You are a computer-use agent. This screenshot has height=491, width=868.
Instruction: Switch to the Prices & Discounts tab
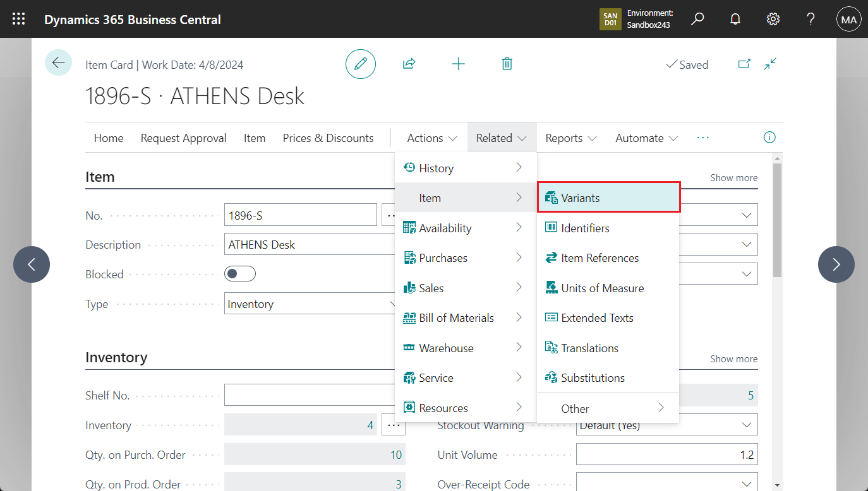click(328, 138)
